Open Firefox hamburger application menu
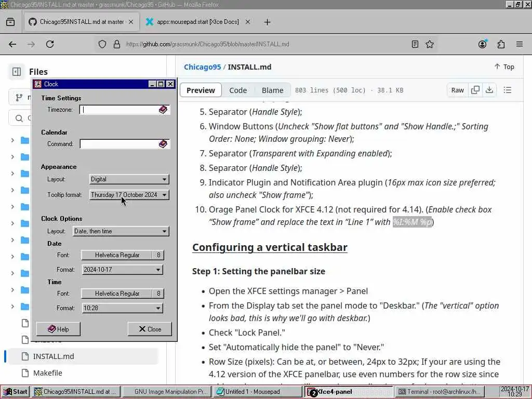The height and width of the screenshot is (399, 532). click(x=520, y=44)
